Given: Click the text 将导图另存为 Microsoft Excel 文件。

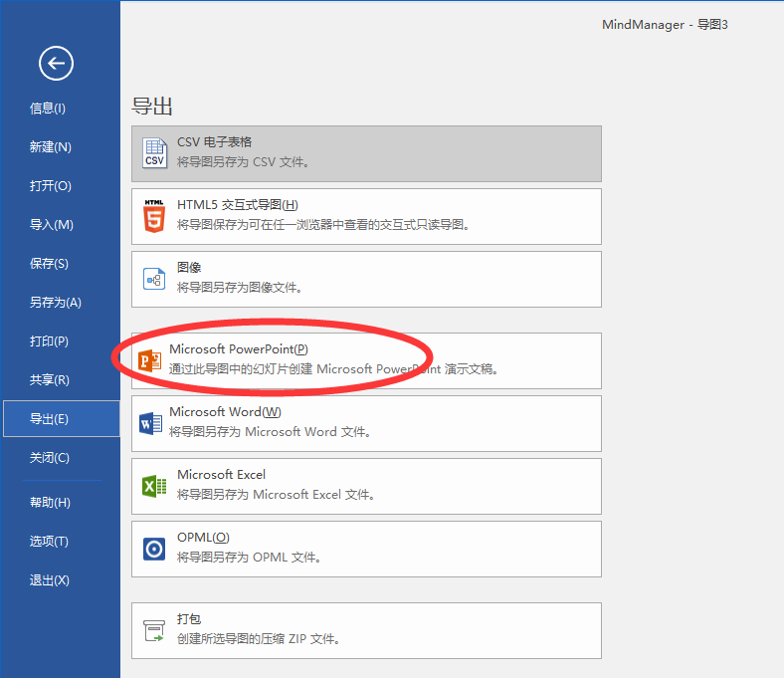Looking at the screenshot, I should pos(277,495).
